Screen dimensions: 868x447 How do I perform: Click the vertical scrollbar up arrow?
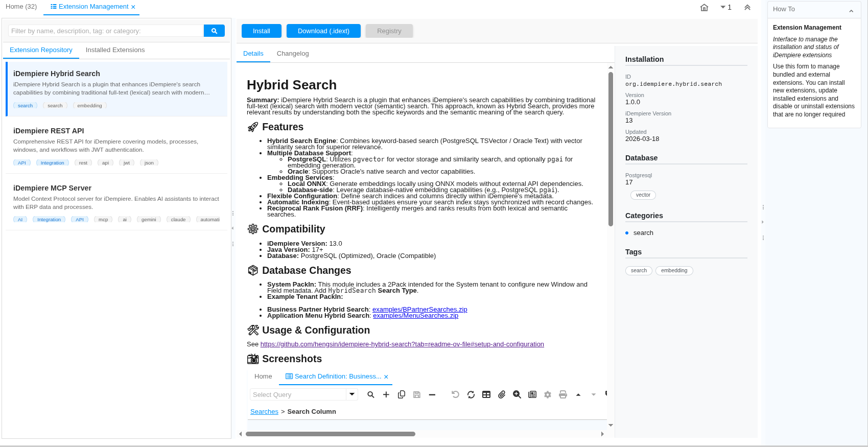coord(611,67)
